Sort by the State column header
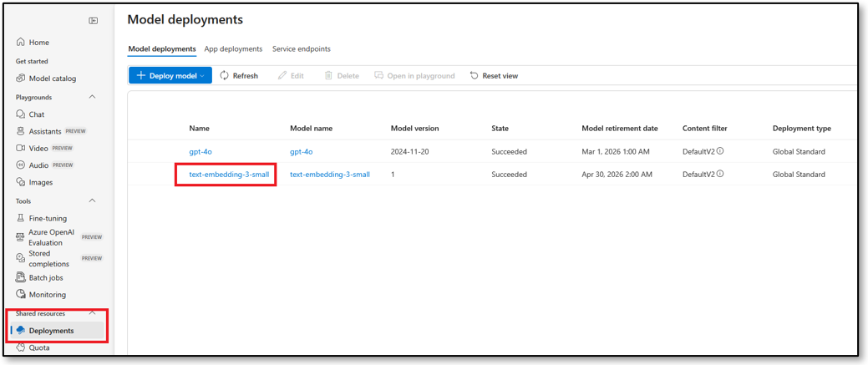 pos(500,128)
